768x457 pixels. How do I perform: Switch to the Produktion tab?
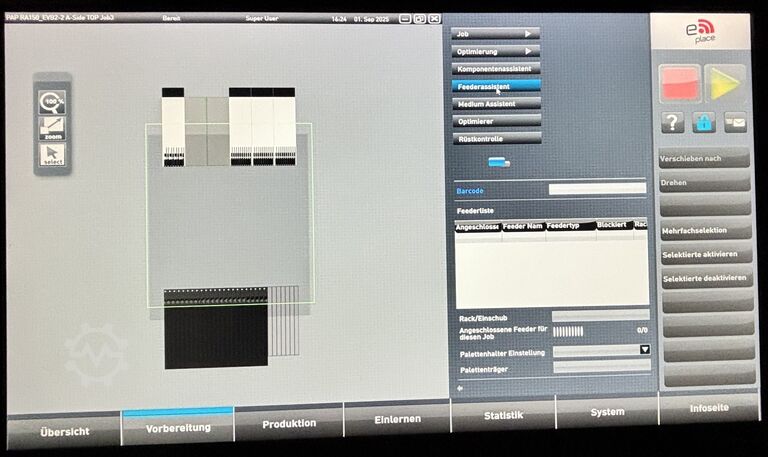click(x=289, y=424)
